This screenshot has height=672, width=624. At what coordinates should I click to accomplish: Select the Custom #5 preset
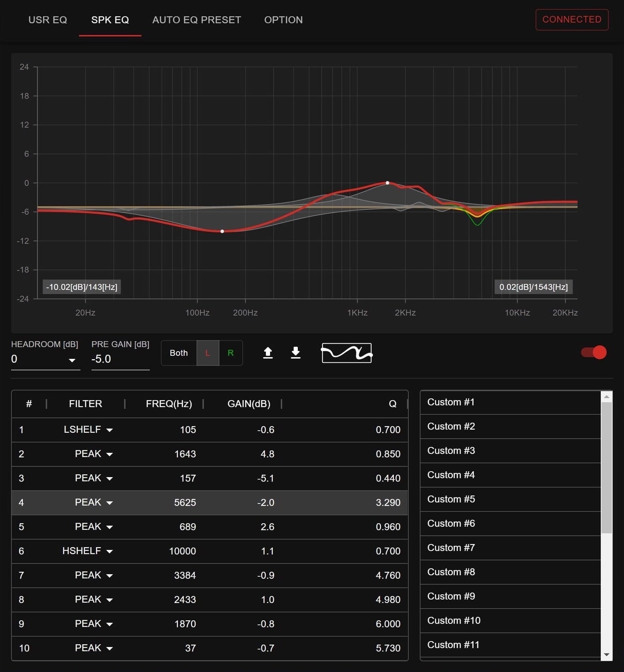coord(510,499)
